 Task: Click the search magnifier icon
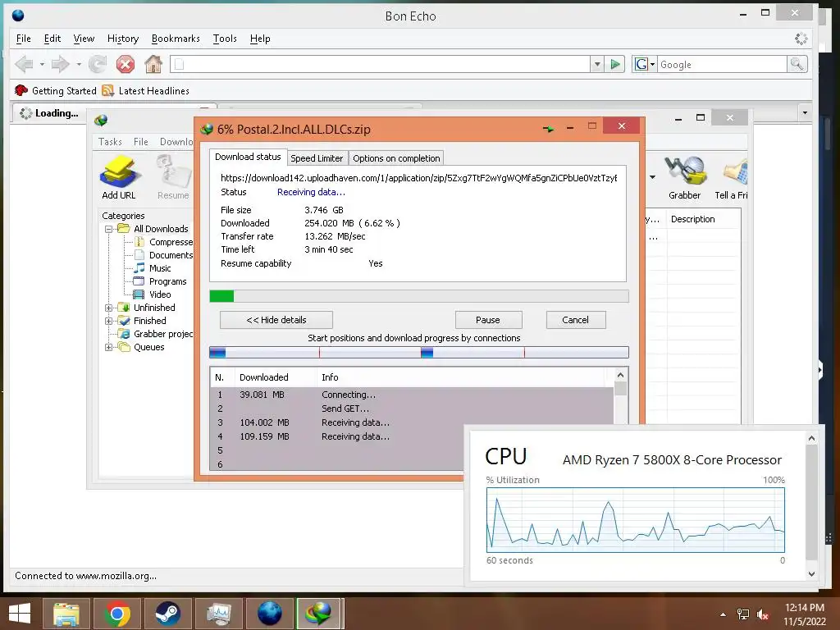pos(797,64)
